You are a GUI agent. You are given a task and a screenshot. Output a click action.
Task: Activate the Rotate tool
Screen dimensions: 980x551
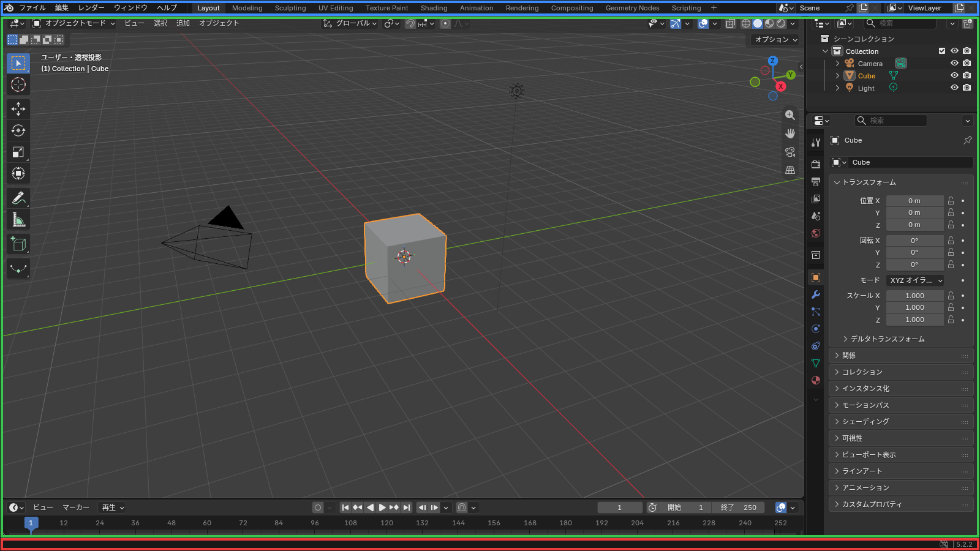[18, 130]
